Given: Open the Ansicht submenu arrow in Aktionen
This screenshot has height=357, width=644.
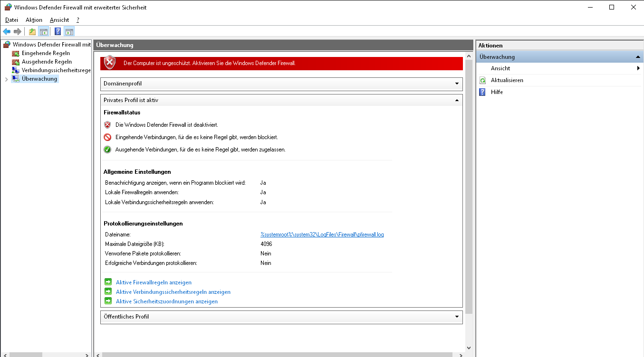Looking at the screenshot, I should click(638, 68).
